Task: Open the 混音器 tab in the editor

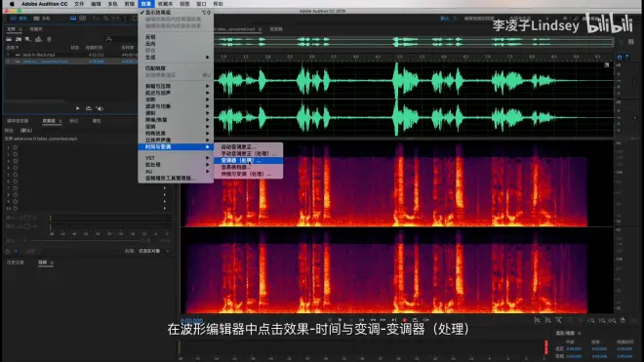Action: tap(276, 29)
